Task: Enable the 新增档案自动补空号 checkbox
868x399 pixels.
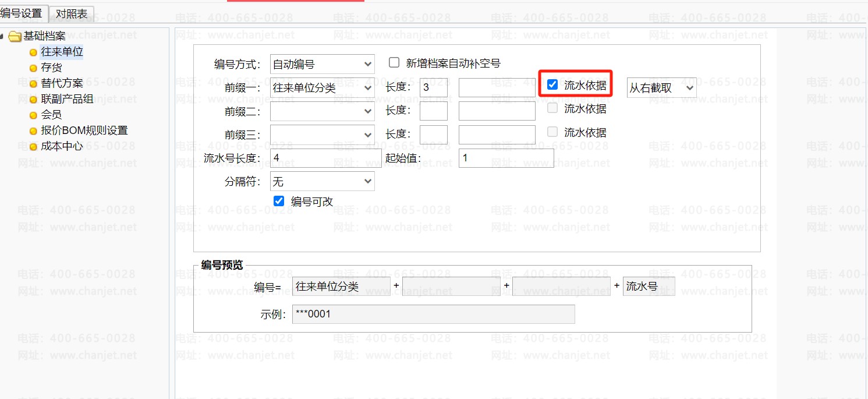Action: (394, 63)
